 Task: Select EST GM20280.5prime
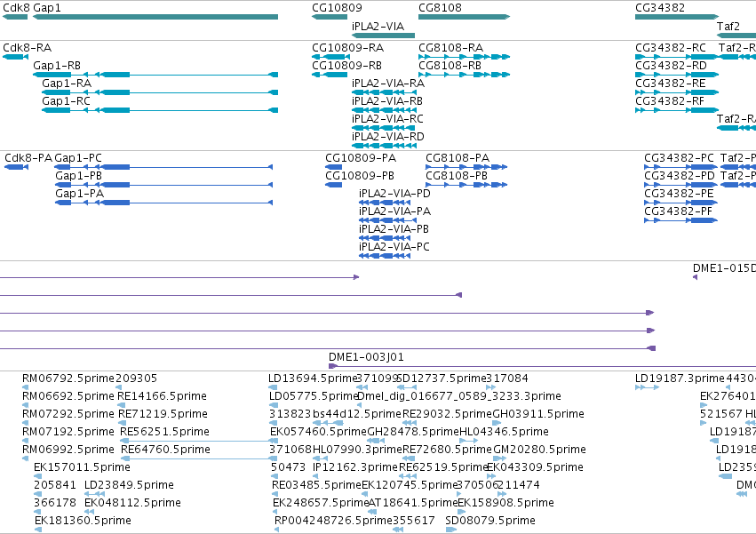point(539,449)
